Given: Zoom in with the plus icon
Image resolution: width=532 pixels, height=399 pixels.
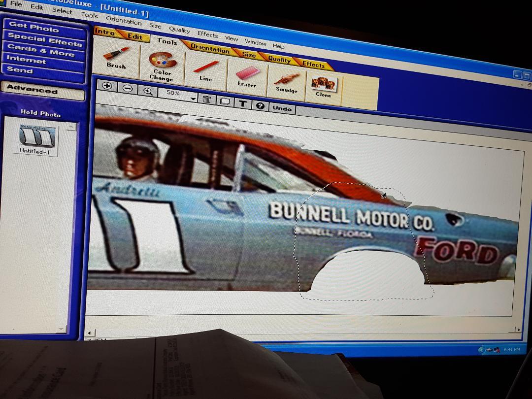Looking at the screenshot, I should tap(107, 86).
